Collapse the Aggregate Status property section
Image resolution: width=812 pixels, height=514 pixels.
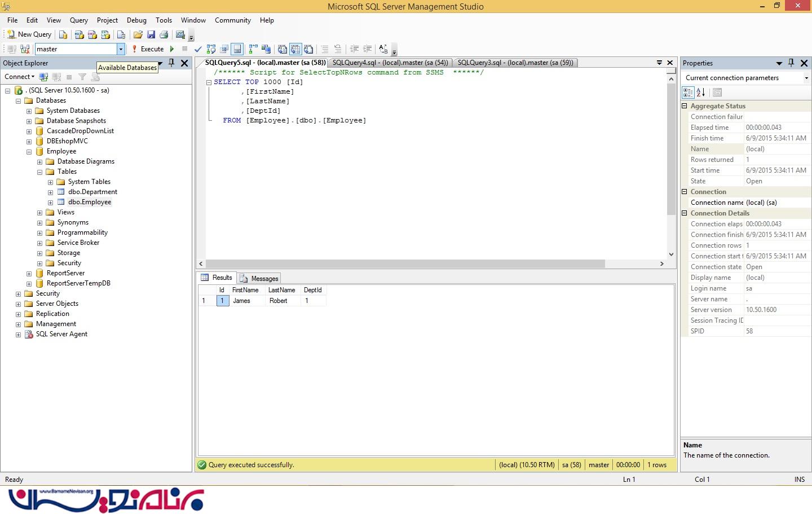[x=685, y=106]
